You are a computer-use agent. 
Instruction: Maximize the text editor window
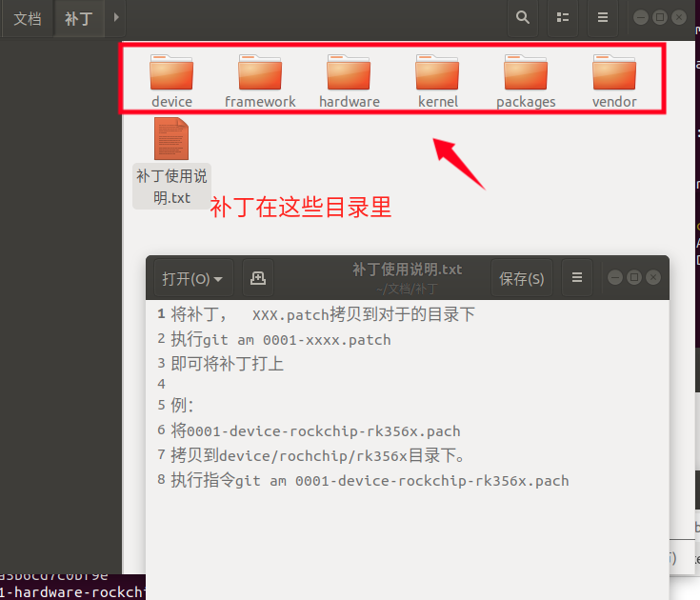[634, 278]
